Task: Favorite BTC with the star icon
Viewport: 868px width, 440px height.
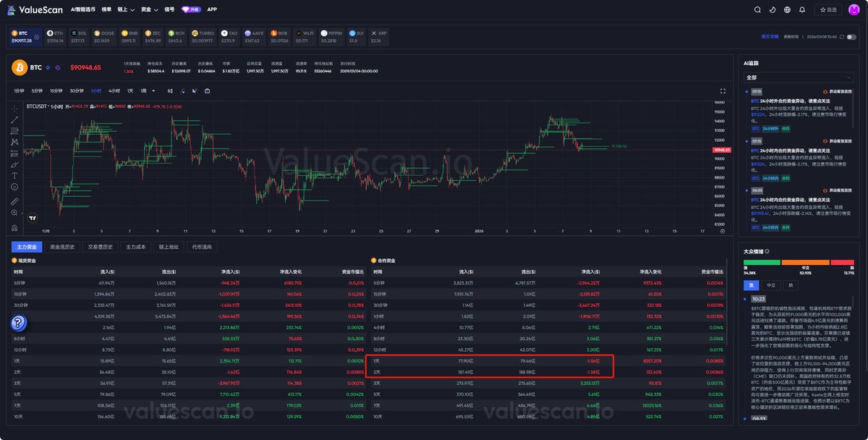Action: (48, 67)
